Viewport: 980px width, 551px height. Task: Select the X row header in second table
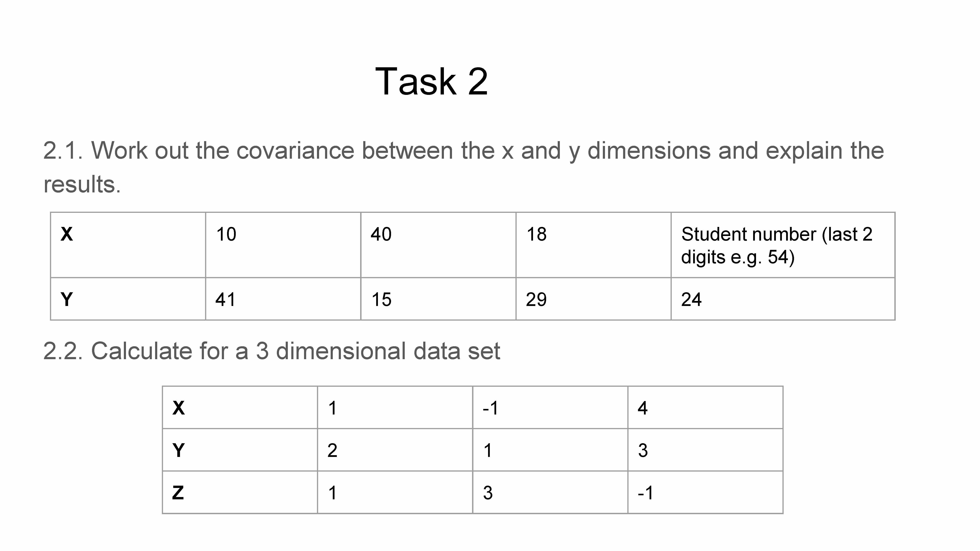[x=240, y=408]
